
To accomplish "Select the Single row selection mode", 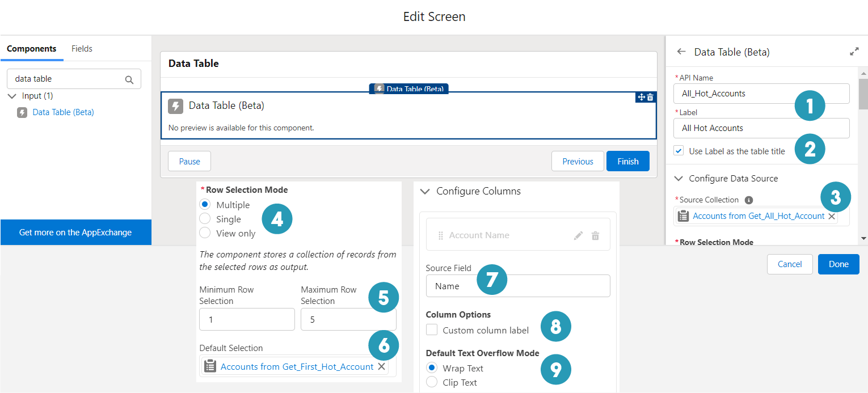I will [205, 219].
